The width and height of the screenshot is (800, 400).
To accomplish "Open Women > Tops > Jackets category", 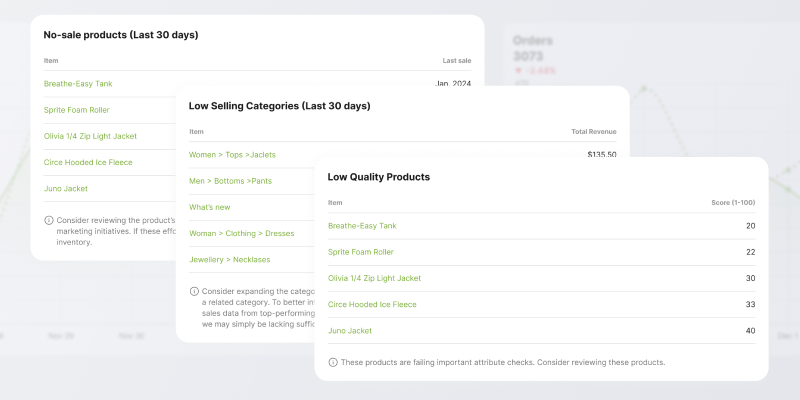I will [x=232, y=155].
